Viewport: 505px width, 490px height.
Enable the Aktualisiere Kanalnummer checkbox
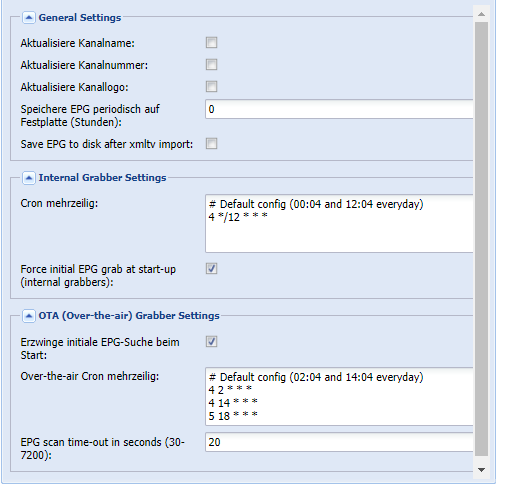pyautogui.click(x=211, y=64)
